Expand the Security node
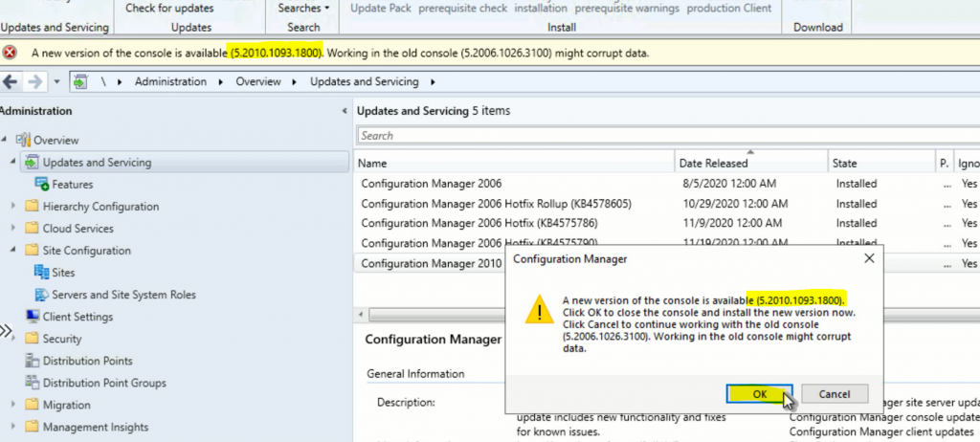This screenshot has height=442, width=980. (13, 339)
